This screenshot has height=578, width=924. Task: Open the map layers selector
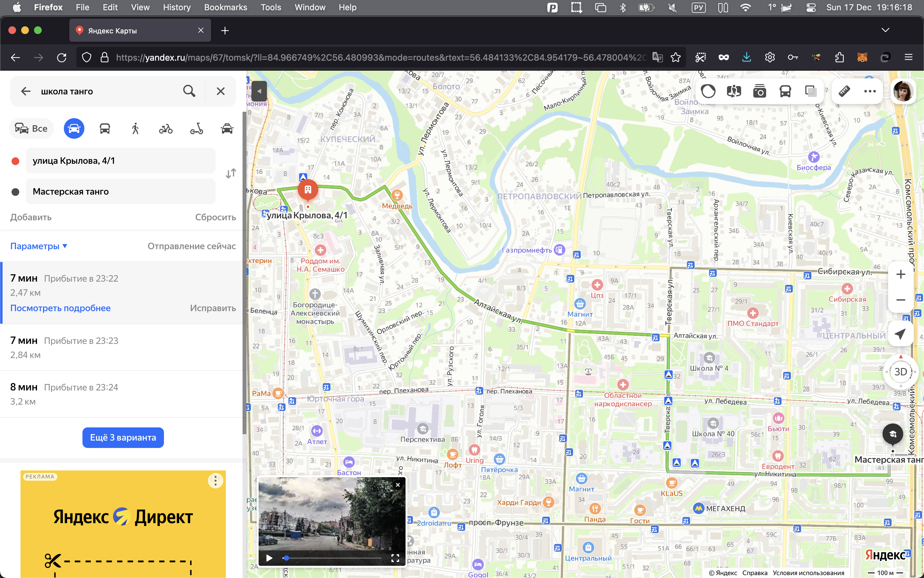click(811, 91)
